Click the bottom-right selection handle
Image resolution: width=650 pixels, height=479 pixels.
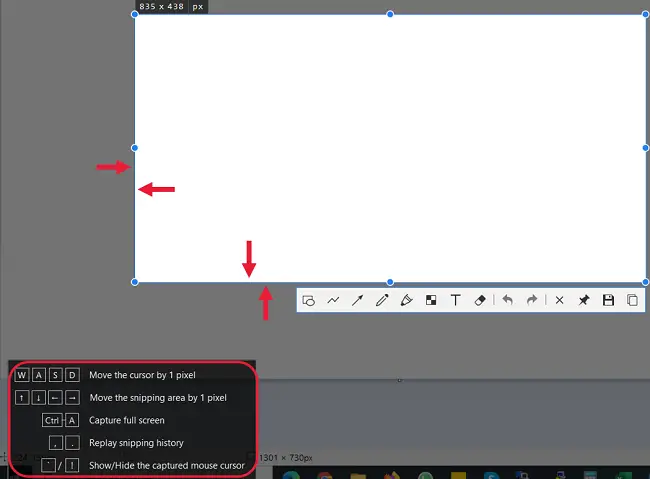(646, 282)
